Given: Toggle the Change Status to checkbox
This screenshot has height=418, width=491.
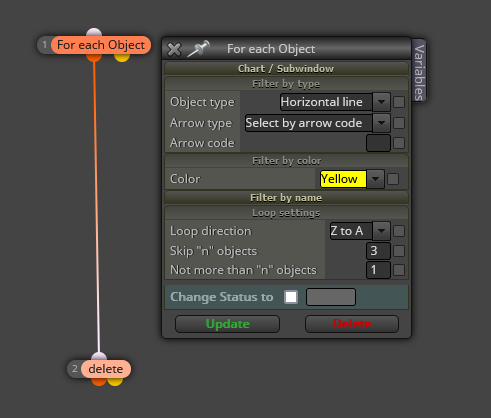Looking at the screenshot, I should point(291,297).
